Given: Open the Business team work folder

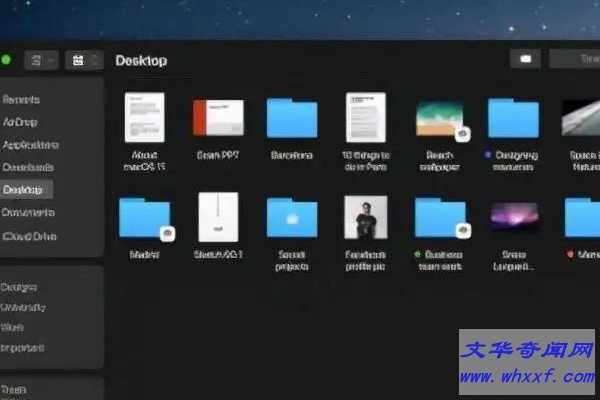Looking at the screenshot, I should (x=440, y=217).
